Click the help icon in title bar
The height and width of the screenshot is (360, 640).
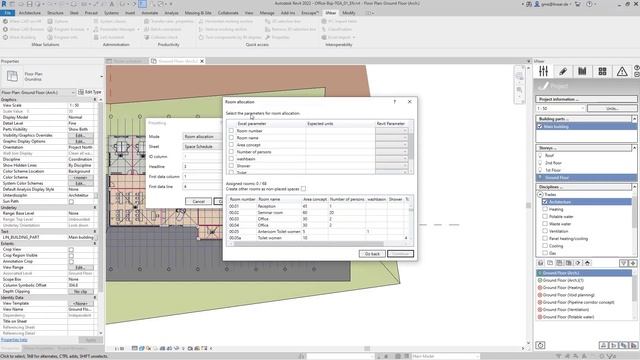point(589,4)
